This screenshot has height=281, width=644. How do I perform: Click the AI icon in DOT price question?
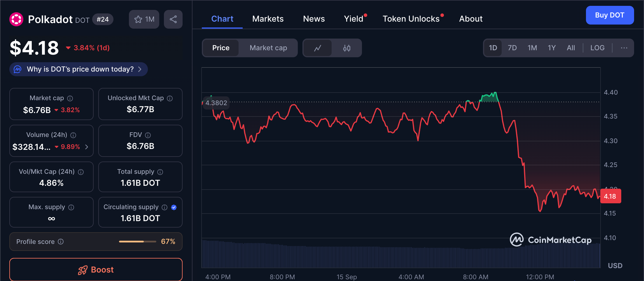point(17,69)
